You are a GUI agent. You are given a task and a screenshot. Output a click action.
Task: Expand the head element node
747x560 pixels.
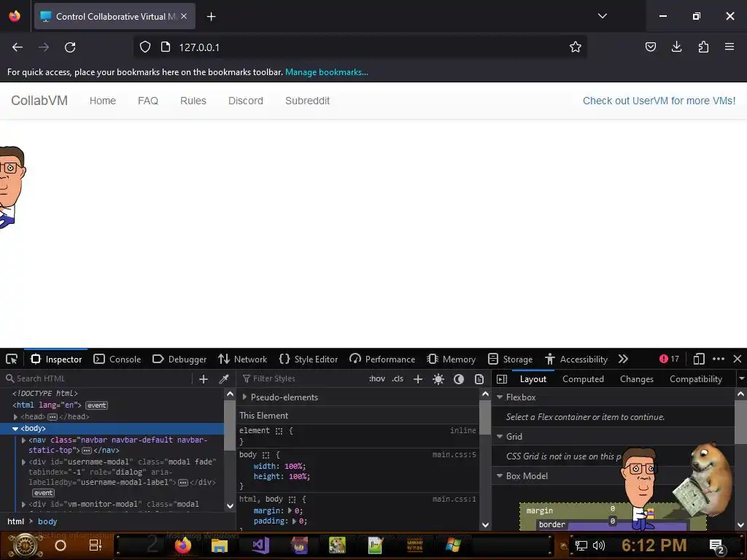16,416
